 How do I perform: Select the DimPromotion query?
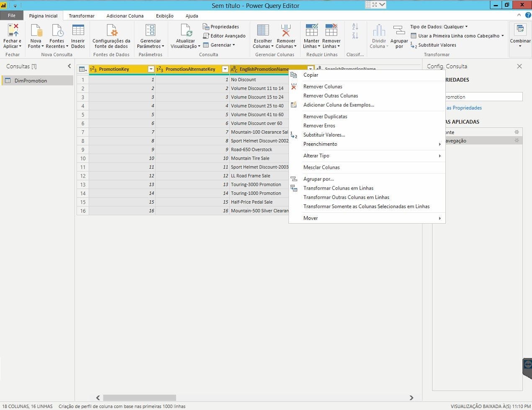[x=38, y=80]
